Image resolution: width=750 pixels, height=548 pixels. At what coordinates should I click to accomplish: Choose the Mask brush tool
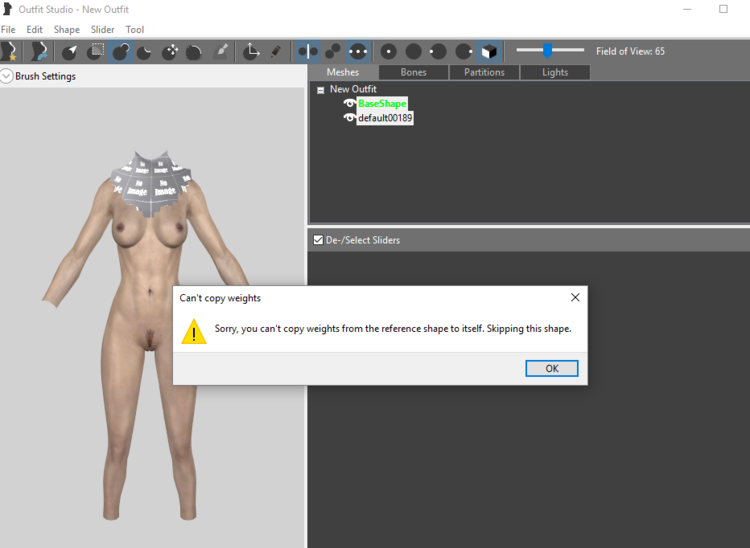[x=96, y=51]
